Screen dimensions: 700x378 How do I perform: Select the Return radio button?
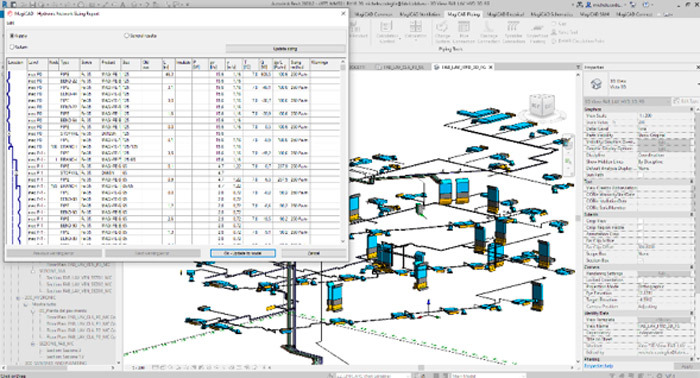point(12,46)
